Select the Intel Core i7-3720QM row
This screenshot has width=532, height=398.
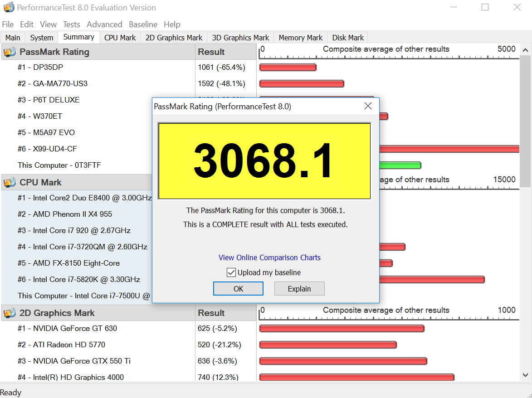pyautogui.click(x=83, y=247)
